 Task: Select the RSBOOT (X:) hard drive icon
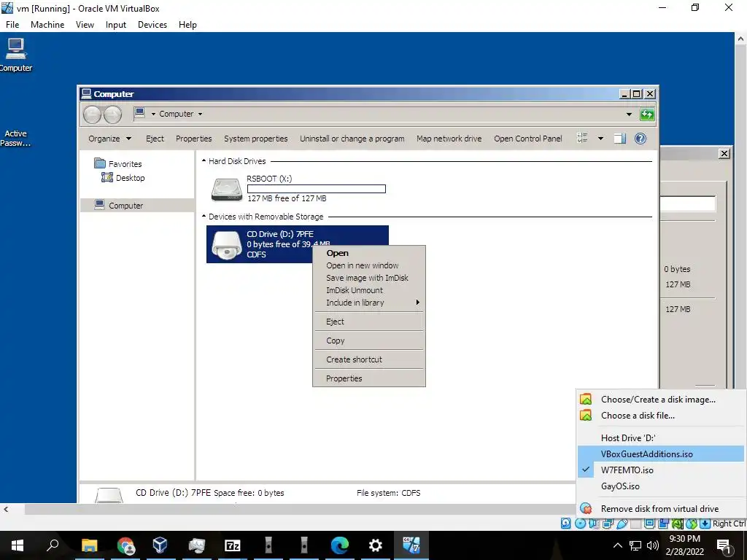coord(227,189)
